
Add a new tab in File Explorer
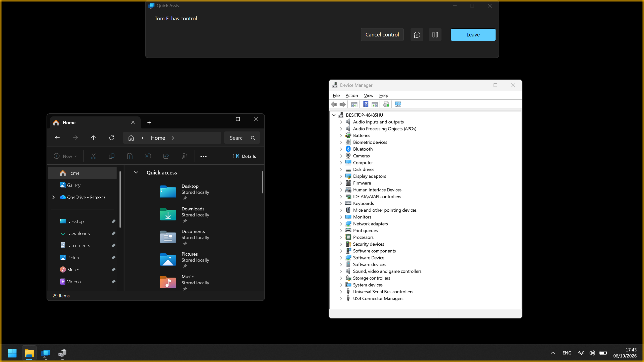click(x=149, y=122)
